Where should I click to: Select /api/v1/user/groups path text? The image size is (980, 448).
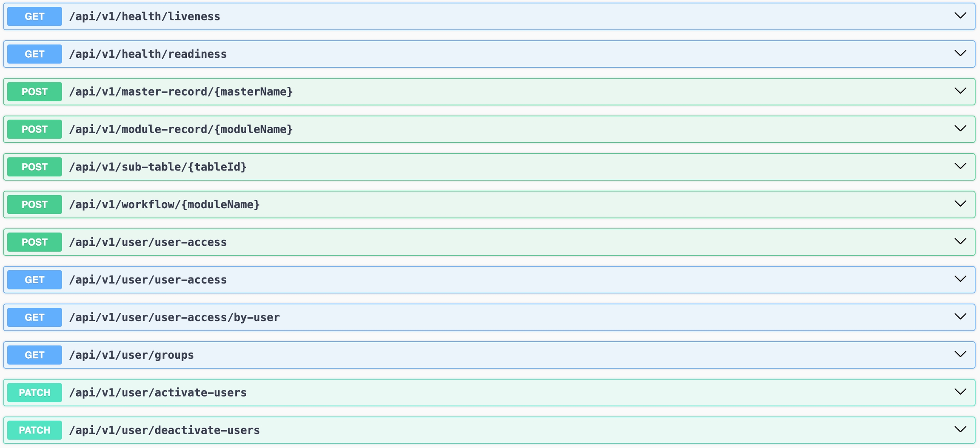pos(131,355)
